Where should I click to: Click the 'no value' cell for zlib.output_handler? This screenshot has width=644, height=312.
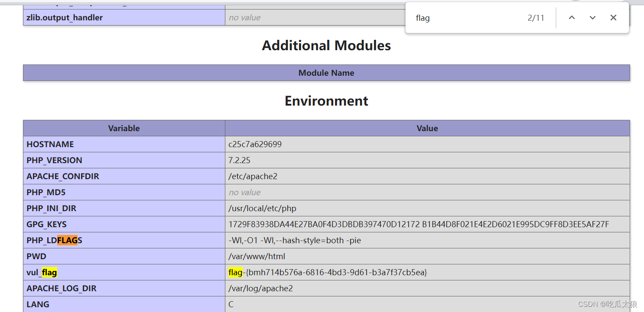click(315, 18)
